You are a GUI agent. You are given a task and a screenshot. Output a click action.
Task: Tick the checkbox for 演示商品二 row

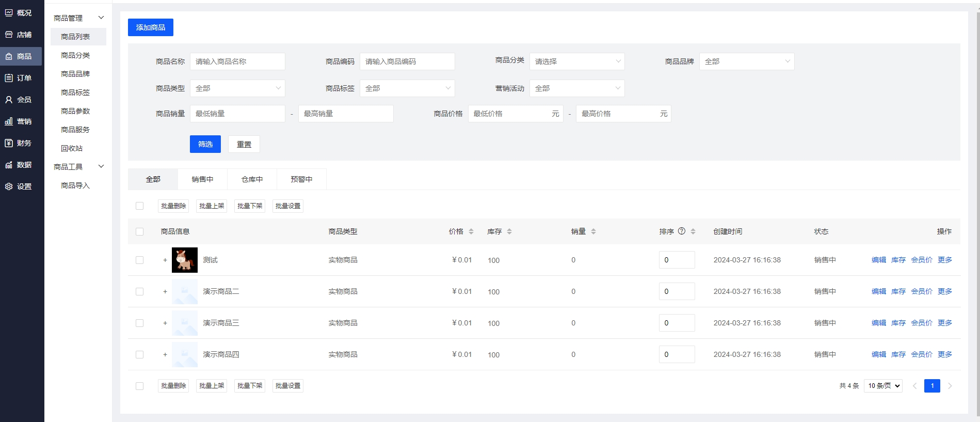tap(139, 291)
